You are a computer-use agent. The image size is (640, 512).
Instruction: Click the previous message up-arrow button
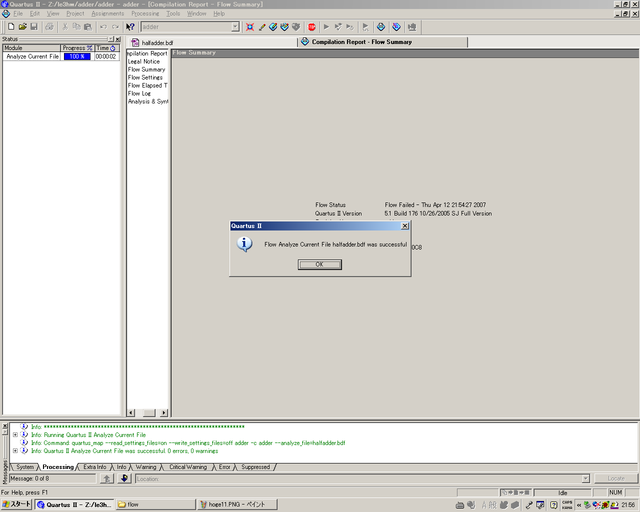tap(107, 479)
